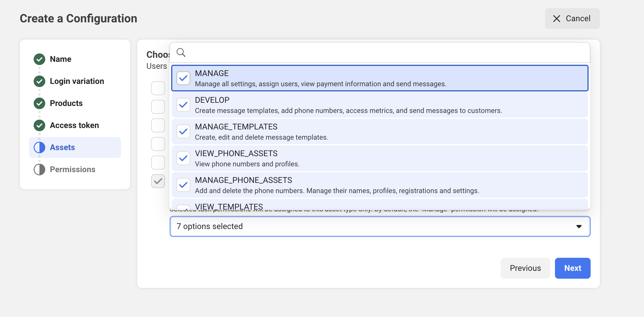Jump to the Access token step

pos(74,125)
